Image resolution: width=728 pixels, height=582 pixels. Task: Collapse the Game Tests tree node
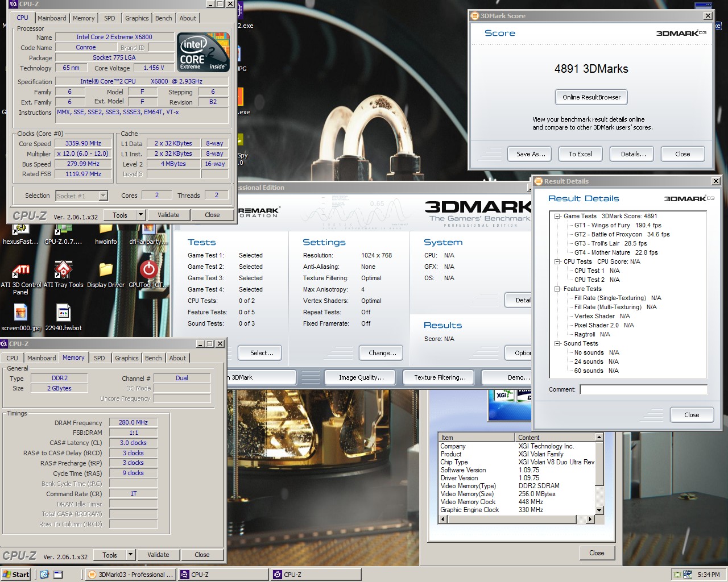tap(557, 216)
